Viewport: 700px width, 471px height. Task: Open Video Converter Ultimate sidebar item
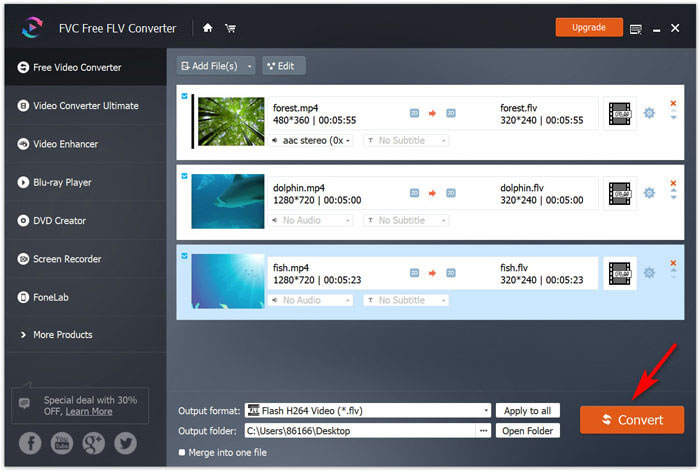[85, 106]
